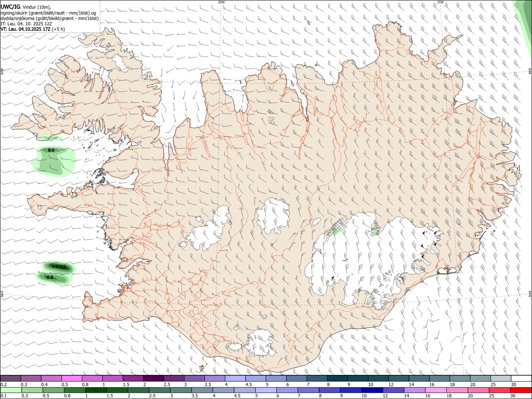This screenshot has height=399, width=532.
Task: Pick the light lavender 4 swatch in the upper legend
Action: [235, 378]
